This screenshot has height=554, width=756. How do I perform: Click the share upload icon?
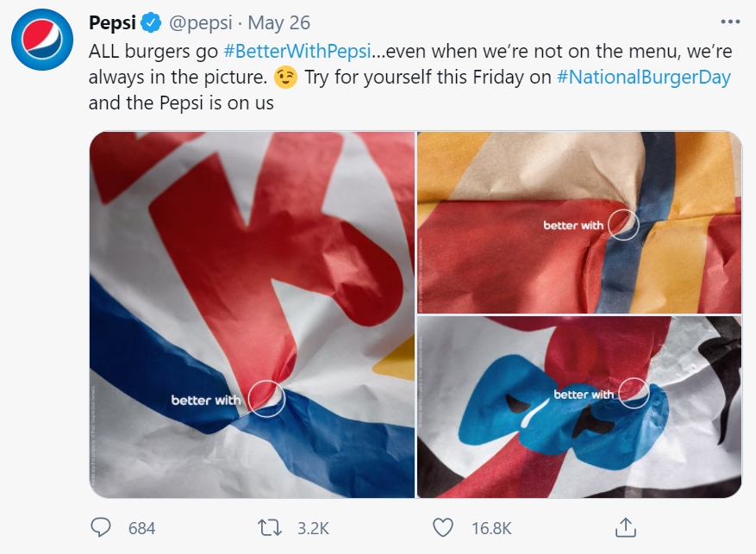pos(626,527)
